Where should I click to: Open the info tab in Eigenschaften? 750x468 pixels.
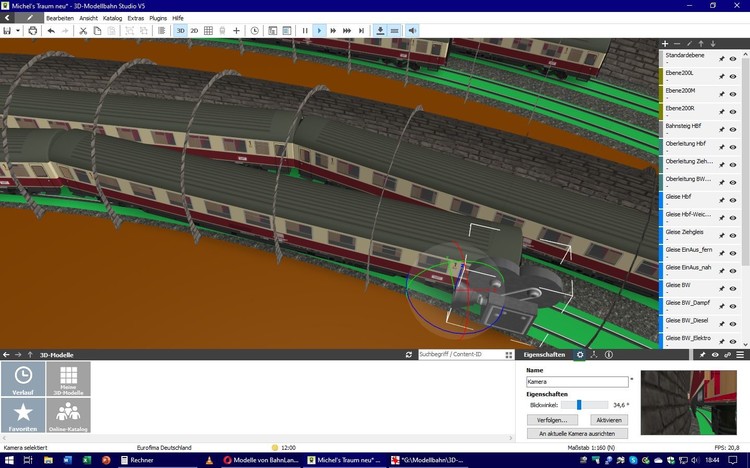(x=609, y=355)
